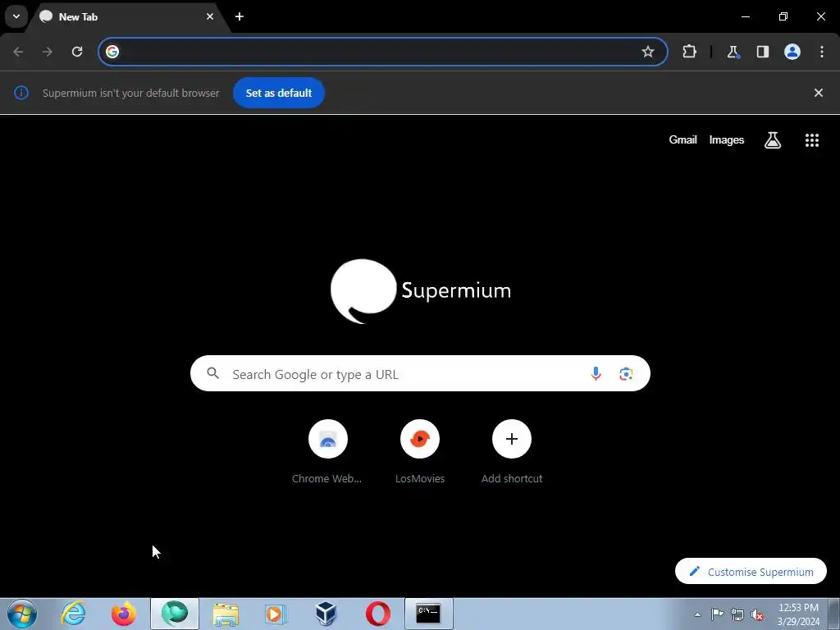Click Customise Supermium button

751,572
